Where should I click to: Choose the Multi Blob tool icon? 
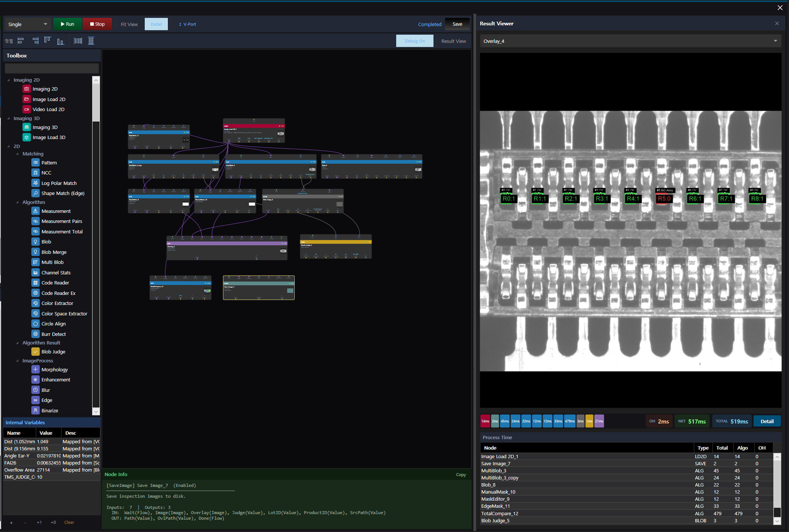click(35, 262)
